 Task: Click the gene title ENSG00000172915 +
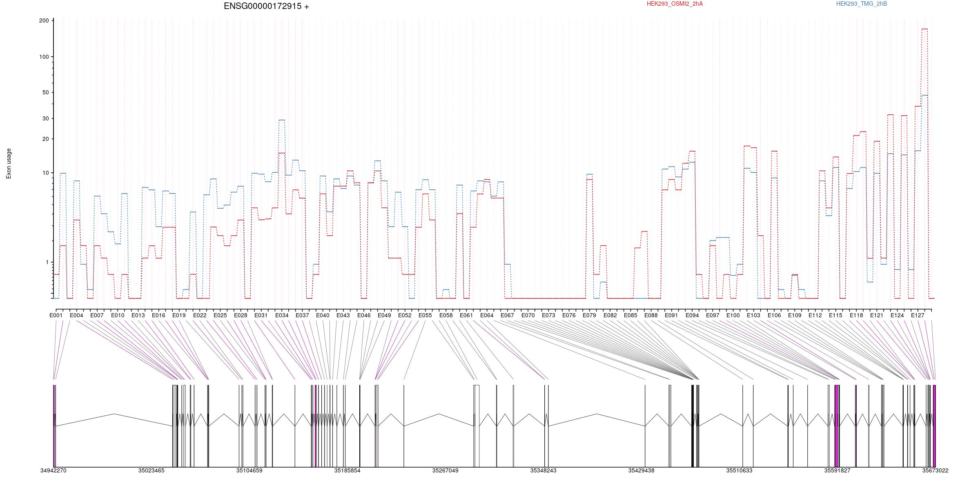pos(266,6)
